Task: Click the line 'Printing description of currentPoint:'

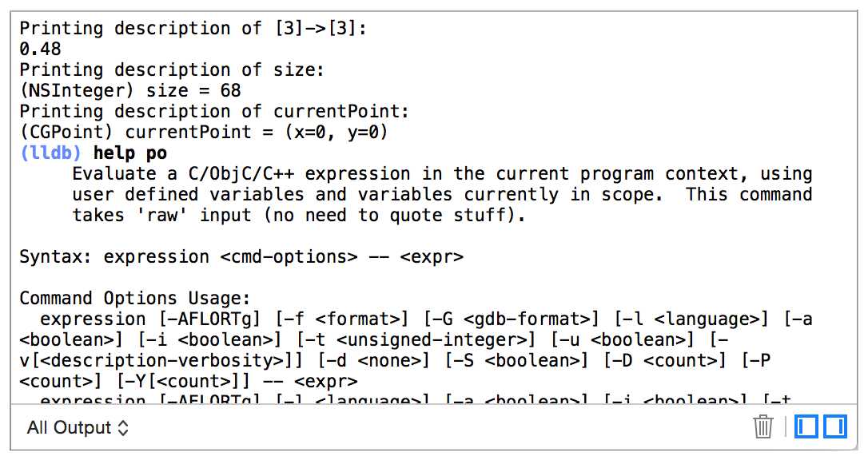Action: [x=214, y=111]
